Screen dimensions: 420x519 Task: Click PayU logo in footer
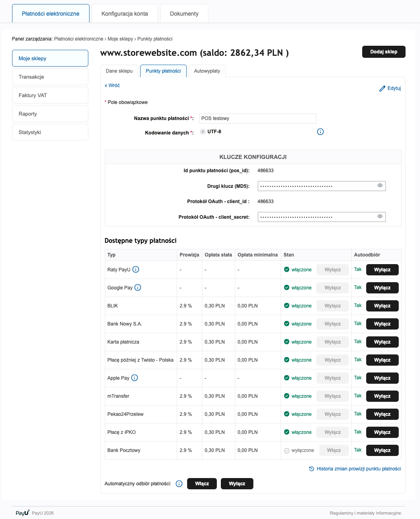22,513
